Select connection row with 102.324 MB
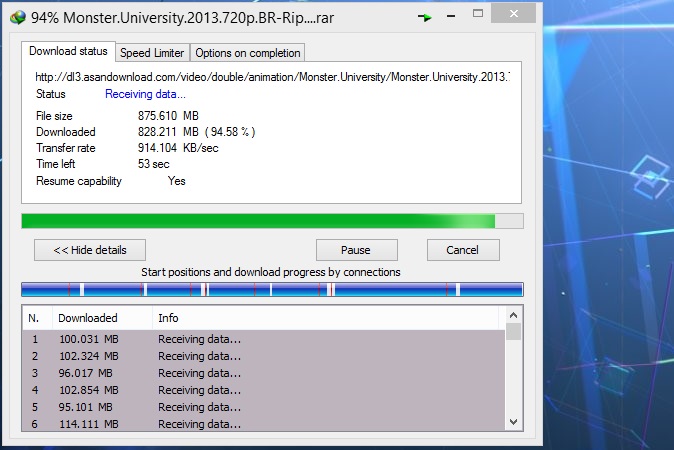This screenshot has width=674, height=450. click(263, 356)
